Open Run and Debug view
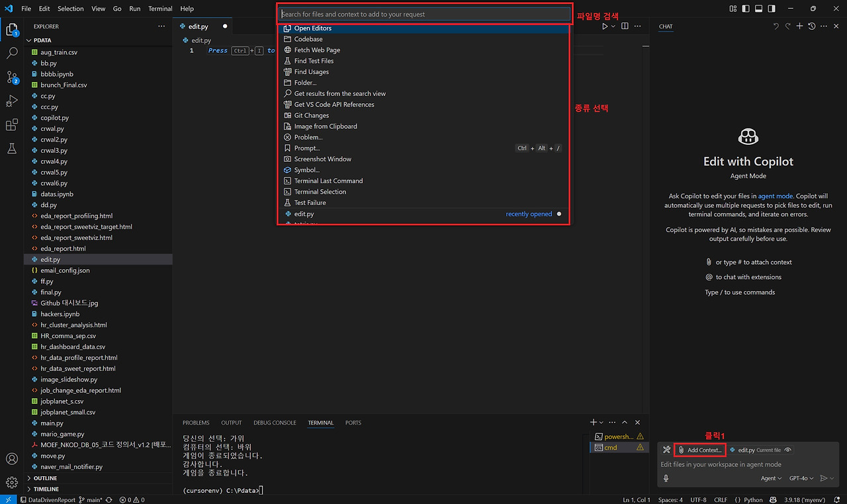 click(x=12, y=101)
